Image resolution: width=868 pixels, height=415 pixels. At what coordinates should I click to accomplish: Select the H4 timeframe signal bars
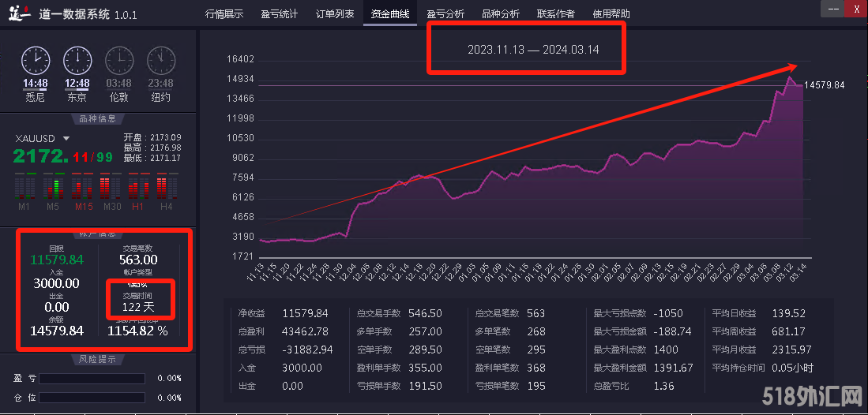pos(167,186)
